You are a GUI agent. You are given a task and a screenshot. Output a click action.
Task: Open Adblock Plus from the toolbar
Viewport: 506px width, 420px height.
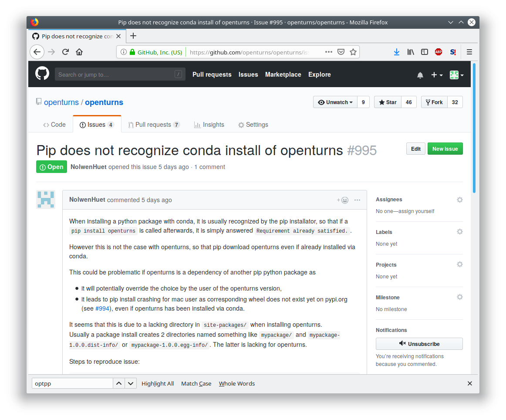(x=439, y=51)
